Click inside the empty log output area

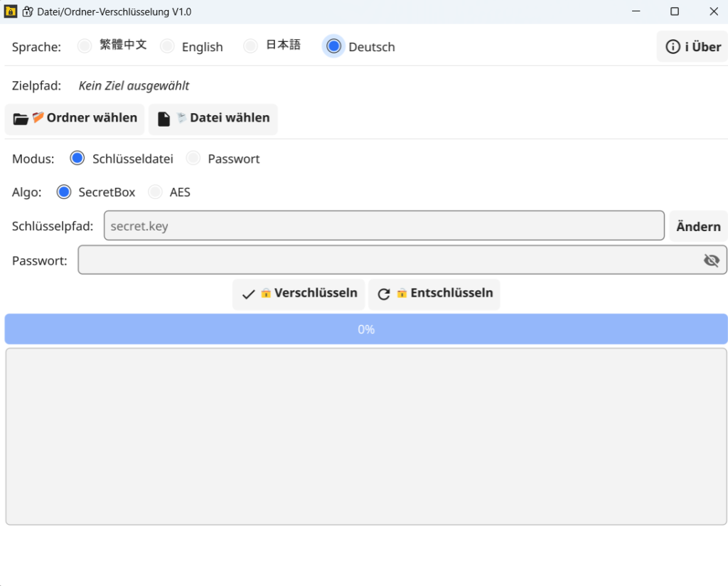(366, 437)
